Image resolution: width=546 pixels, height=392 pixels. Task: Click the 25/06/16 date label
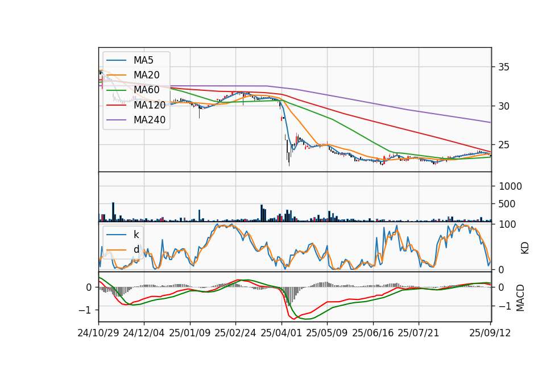(373, 333)
